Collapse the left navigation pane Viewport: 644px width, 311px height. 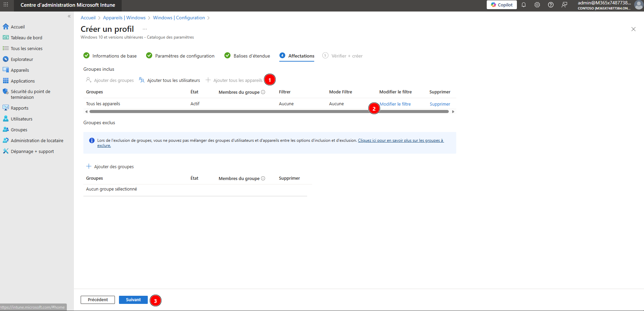(69, 16)
